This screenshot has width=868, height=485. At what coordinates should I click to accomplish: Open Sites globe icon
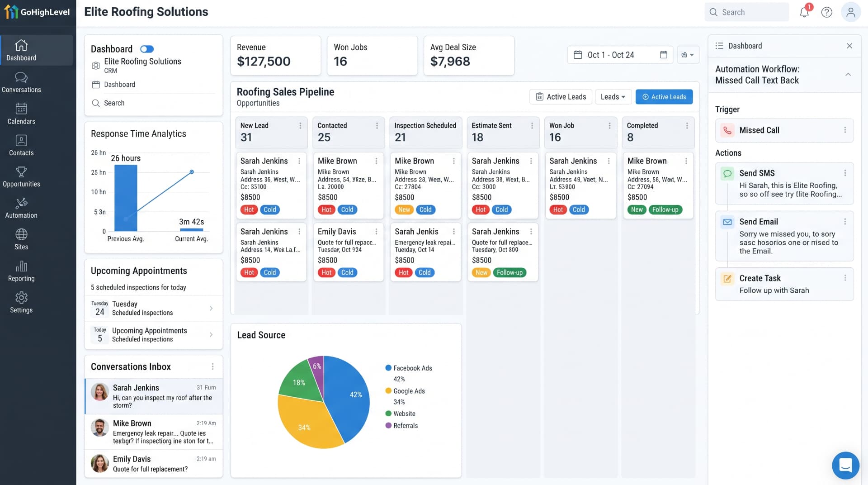click(x=21, y=234)
